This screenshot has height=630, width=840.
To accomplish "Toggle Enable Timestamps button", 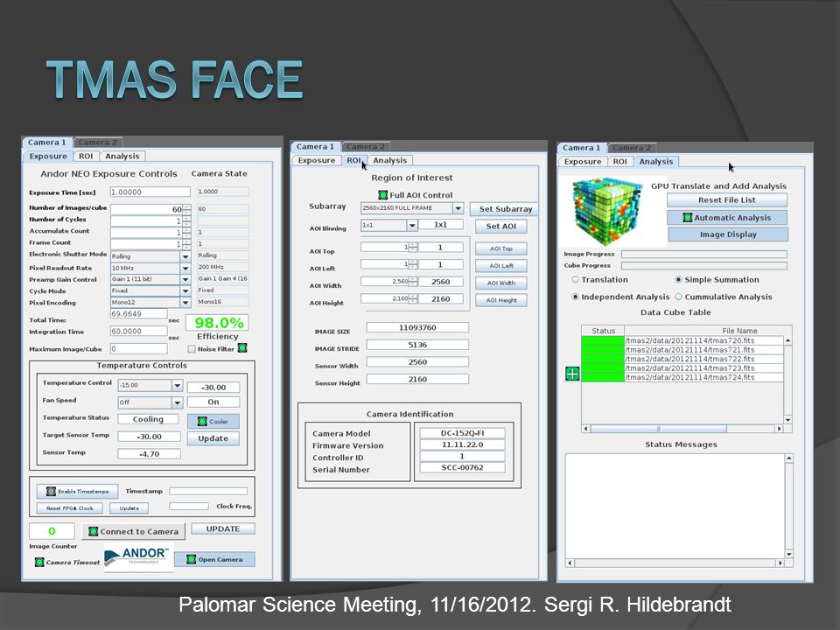I will pyautogui.click(x=77, y=491).
